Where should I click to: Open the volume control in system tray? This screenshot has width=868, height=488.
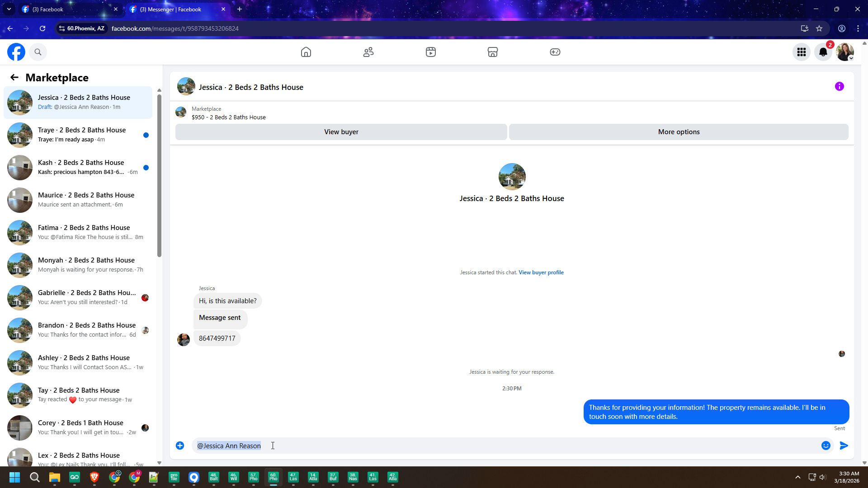point(822,477)
